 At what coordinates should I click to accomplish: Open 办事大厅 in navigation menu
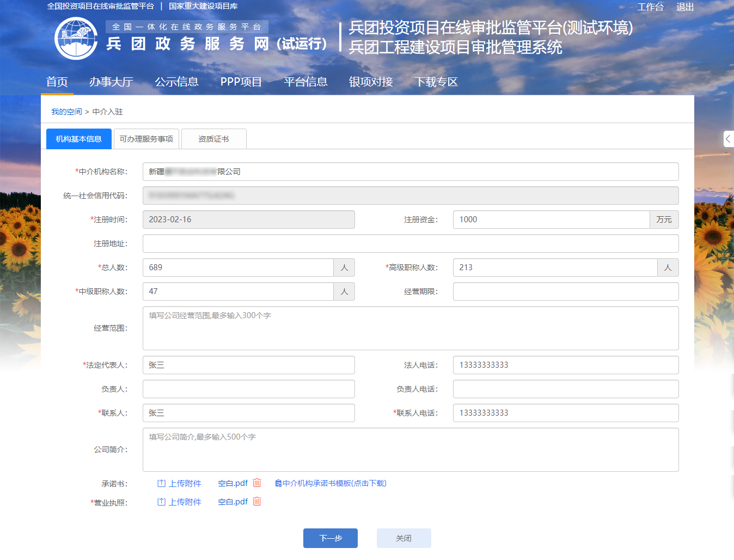point(111,82)
